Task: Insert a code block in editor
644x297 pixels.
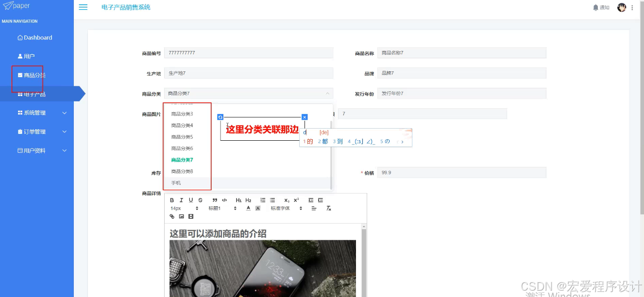Action: click(224, 200)
